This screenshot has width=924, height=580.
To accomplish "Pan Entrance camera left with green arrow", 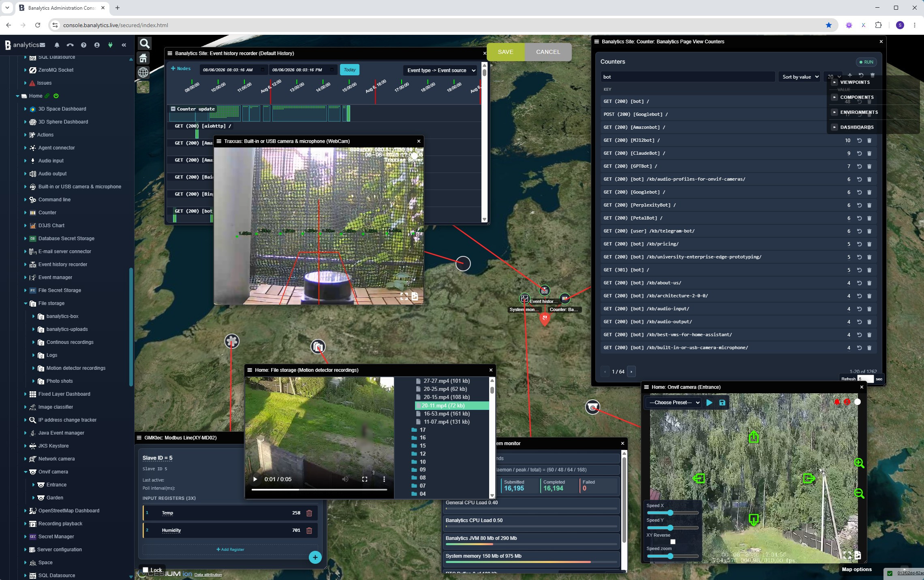I will pyautogui.click(x=699, y=478).
